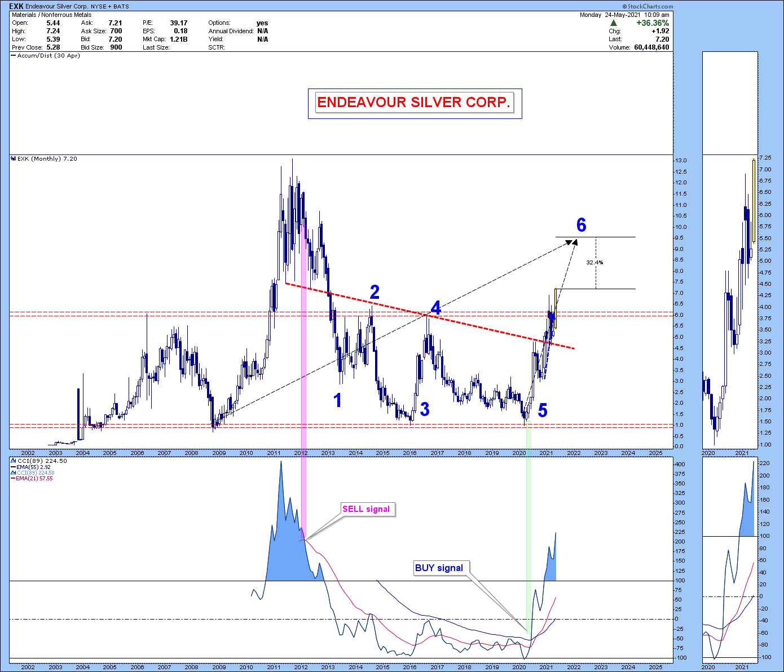
Task: Click the blue wave label 3
Action: 425,410
